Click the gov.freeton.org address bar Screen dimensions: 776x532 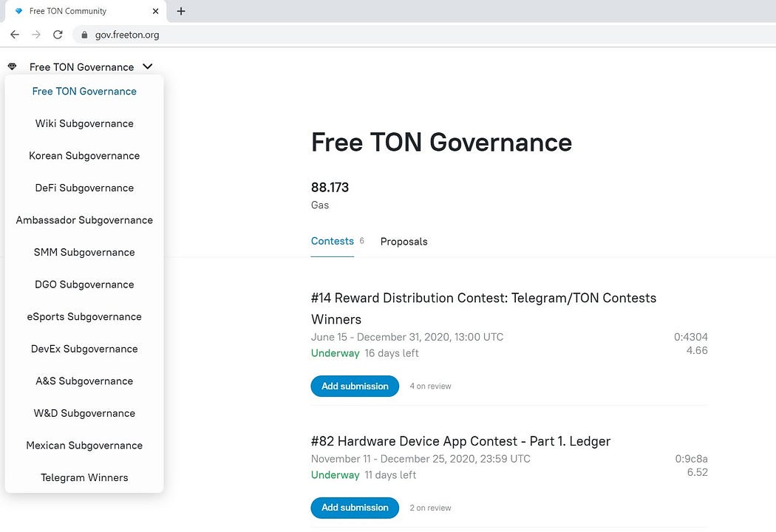[x=426, y=35]
